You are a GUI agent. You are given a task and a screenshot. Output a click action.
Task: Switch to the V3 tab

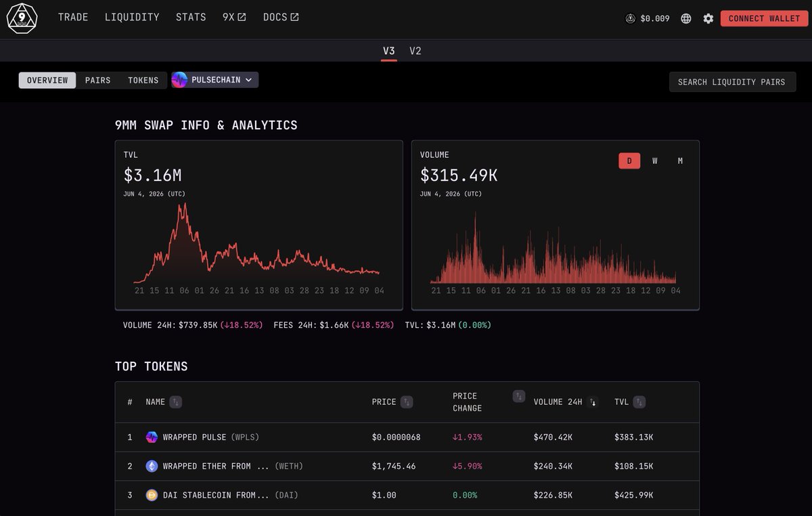pyautogui.click(x=388, y=51)
